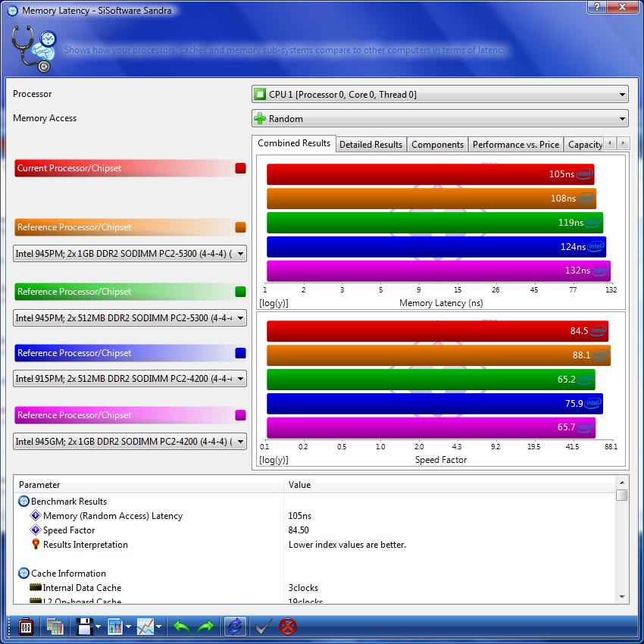
Task: Click the magenta 132ns latency bar
Action: coord(439,270)
